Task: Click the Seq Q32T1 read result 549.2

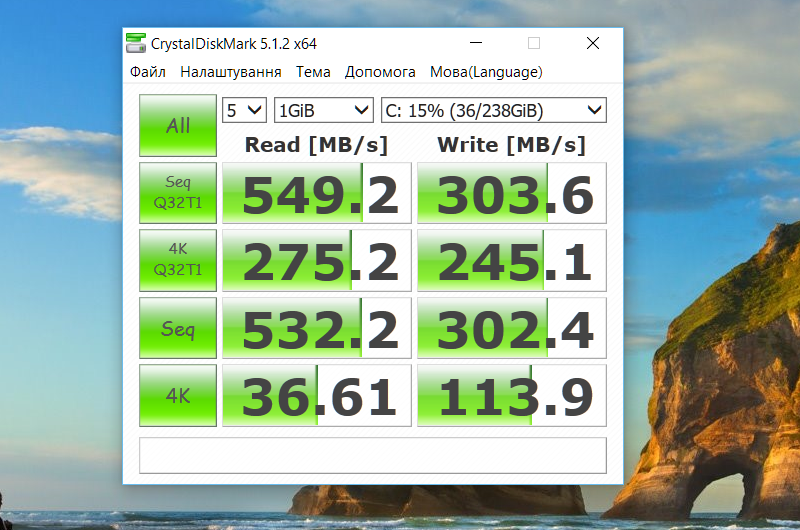Action: [x=317, y=193]
